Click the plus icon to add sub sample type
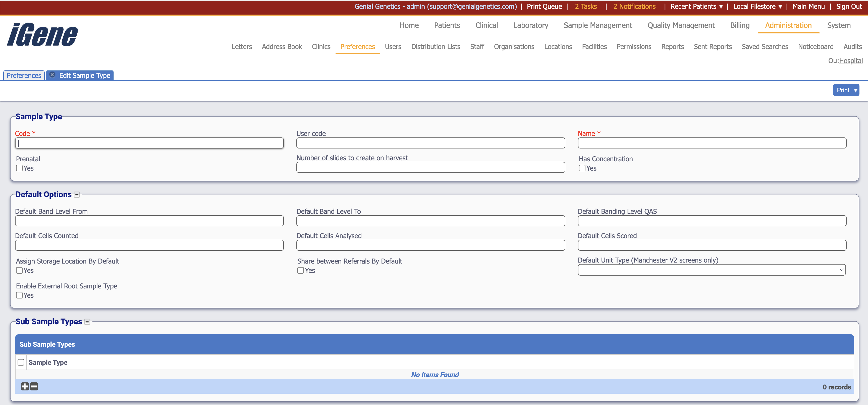The image size is (868, 405). coord(24,386)
